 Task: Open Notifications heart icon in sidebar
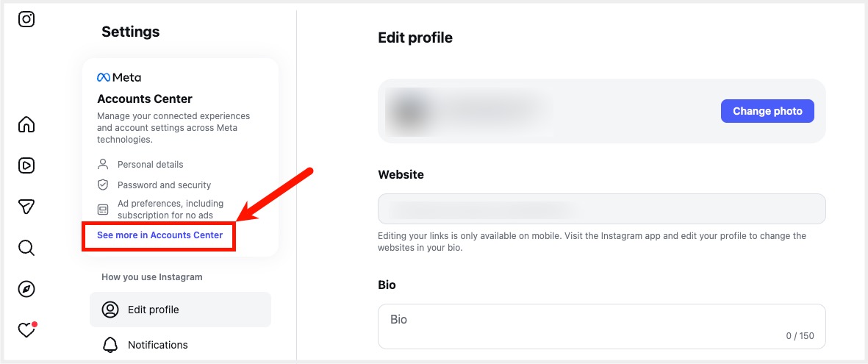tap(26, 330)
